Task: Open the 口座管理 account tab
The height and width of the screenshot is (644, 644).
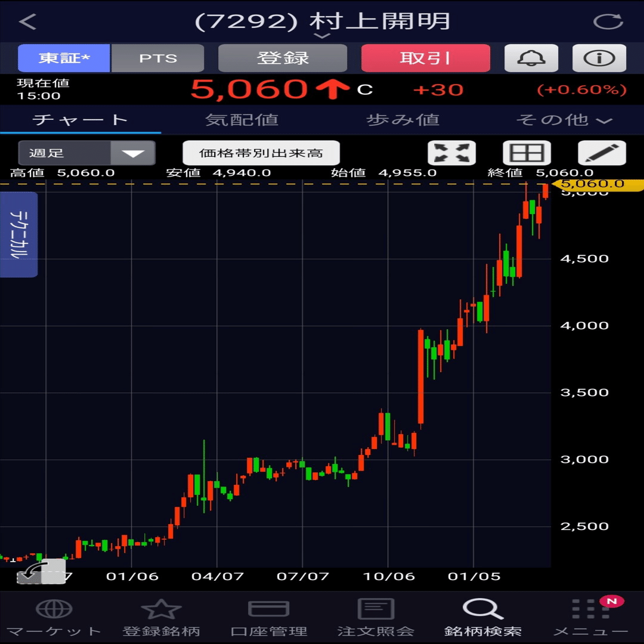Action: (268, 617)
